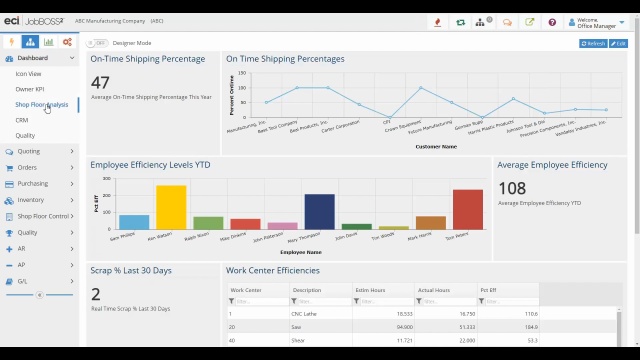Expand the AR menu
640x360 pixels.
[x=72, y=249]
